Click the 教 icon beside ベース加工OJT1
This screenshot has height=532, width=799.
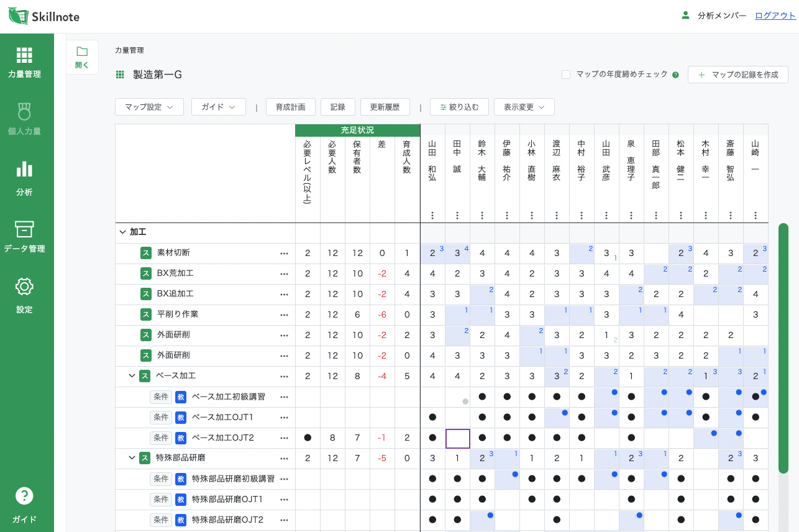point(181,417)
